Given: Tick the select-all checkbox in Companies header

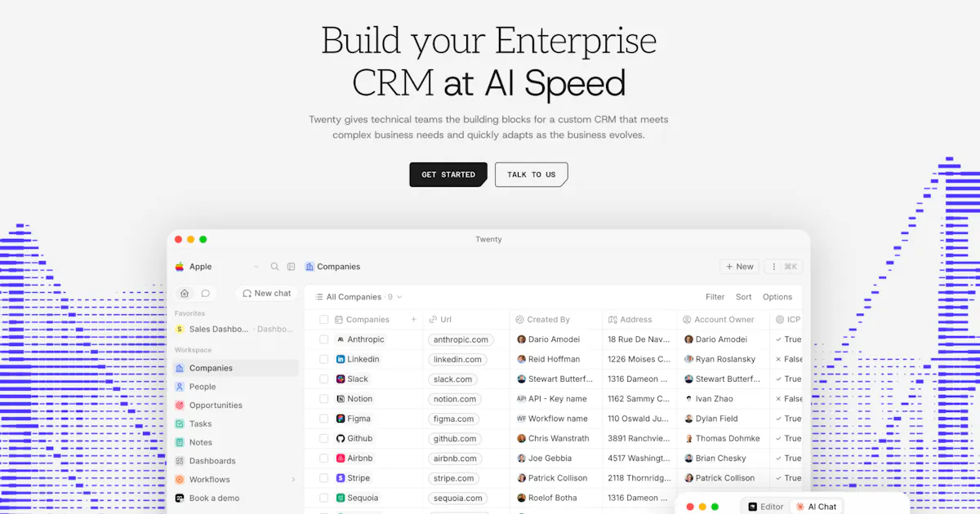Looking at the screenshot, I should [323, 320].
